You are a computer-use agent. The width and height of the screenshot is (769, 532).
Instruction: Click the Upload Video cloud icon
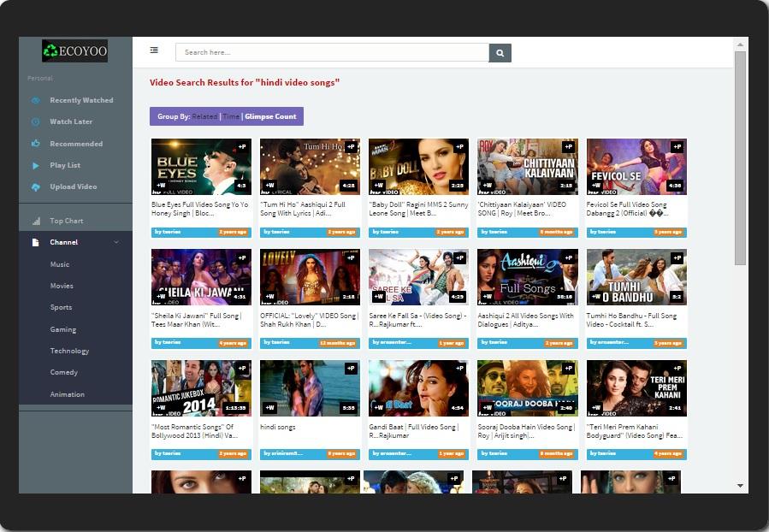tap(35, 187)
